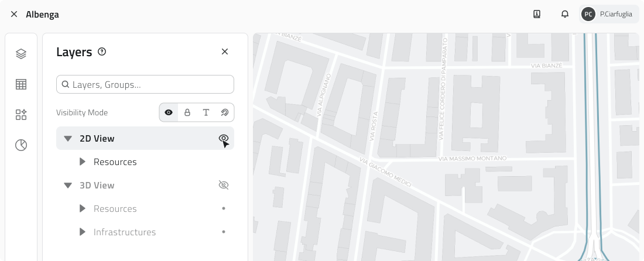Open the Layers sidebar icon
This screenshot has width=644, height=261.
[21, 54]
